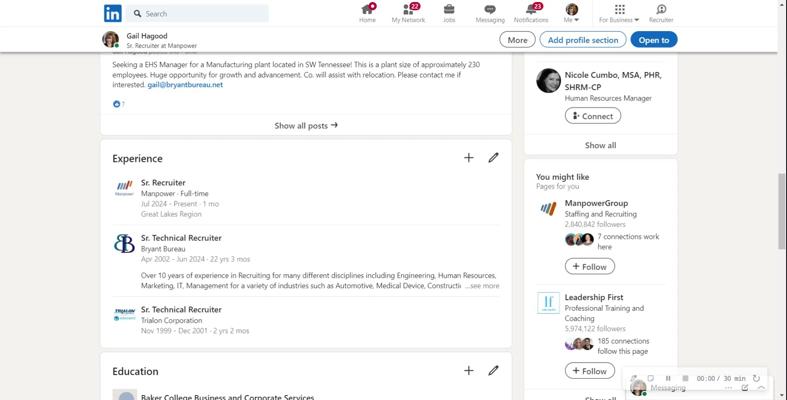Click '7 connections work here' text
This screenshot has width=787, height=400.
[x=628, y=241]
